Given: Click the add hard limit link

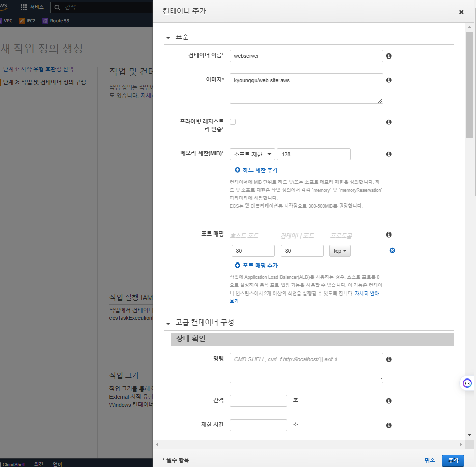Looking at the screenshot, I should [x=261, y=170].
